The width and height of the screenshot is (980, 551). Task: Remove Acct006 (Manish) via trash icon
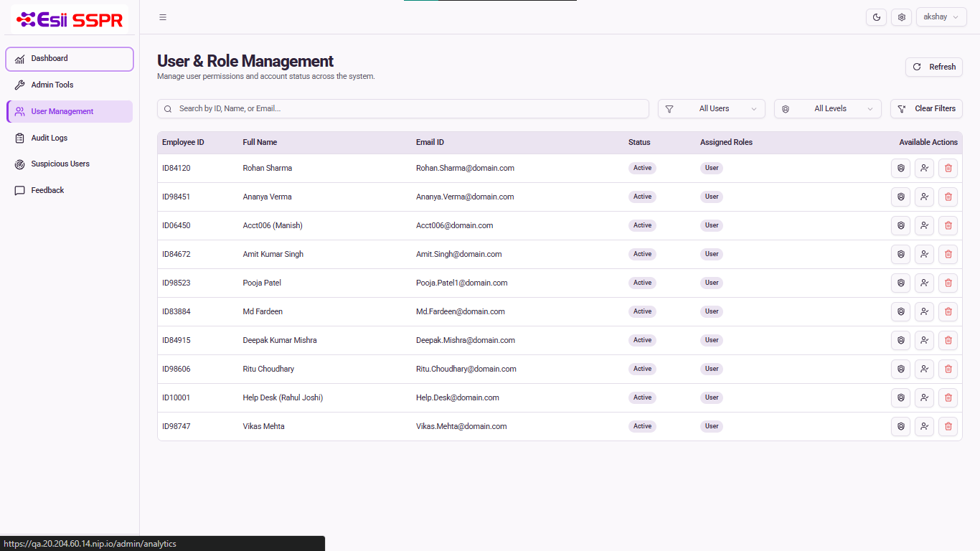point(948,225)
